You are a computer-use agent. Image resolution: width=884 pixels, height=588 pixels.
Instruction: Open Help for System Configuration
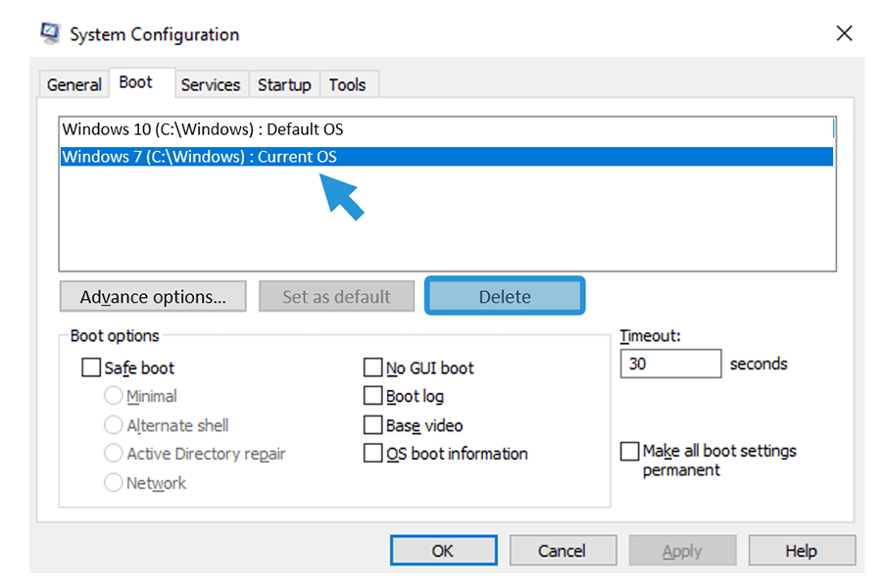[x=802, y=550]
